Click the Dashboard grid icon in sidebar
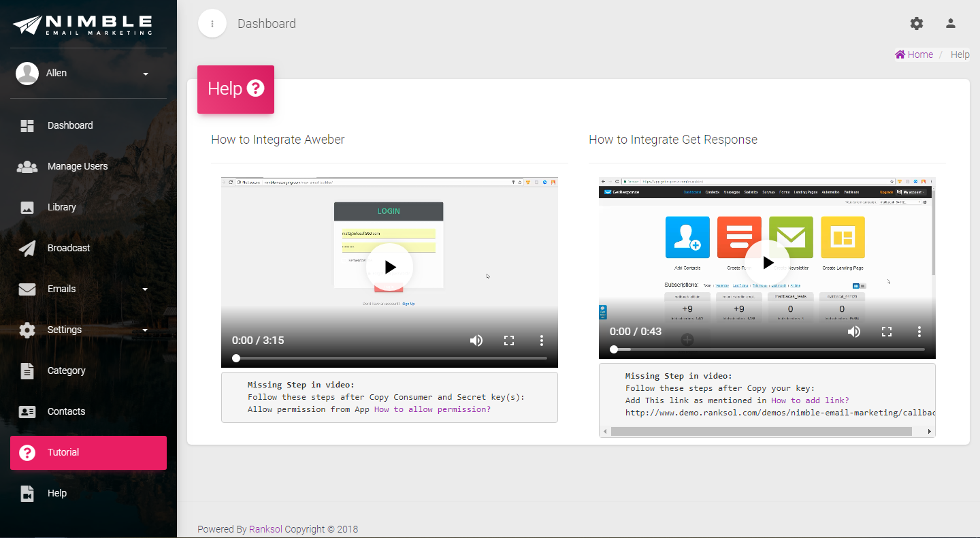 (27, 125)
